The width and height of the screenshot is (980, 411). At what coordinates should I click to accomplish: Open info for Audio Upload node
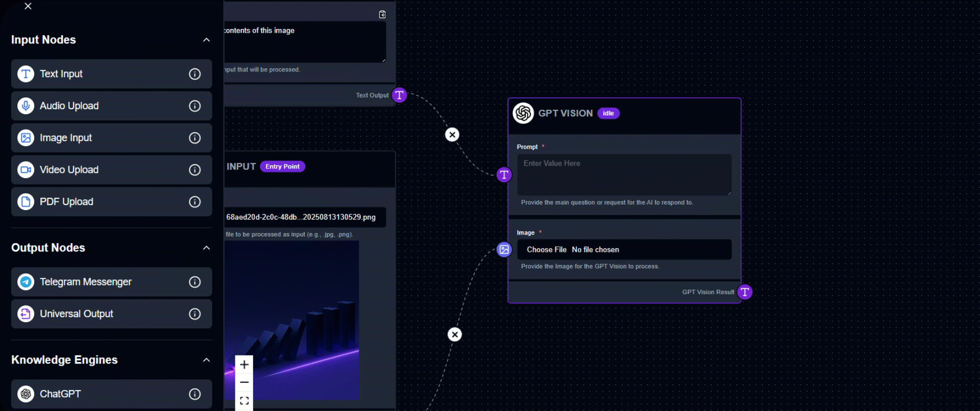tap(194, 106)
